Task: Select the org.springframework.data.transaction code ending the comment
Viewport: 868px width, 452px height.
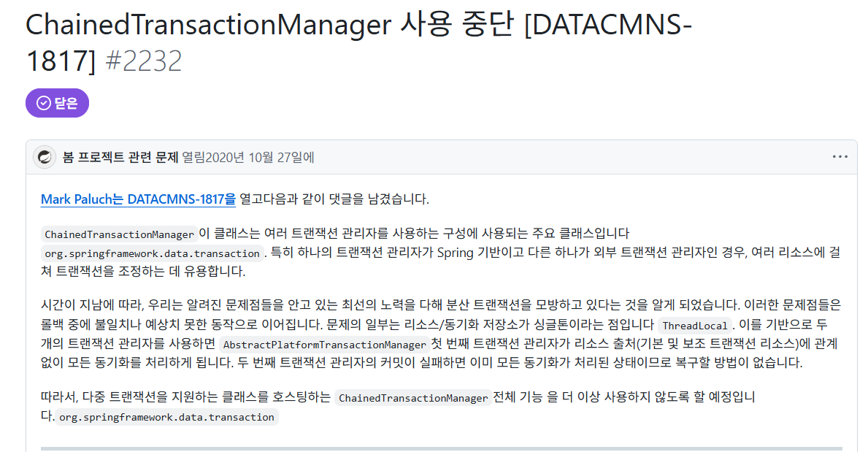Action: pyautogui.click(x=166, y=417)
